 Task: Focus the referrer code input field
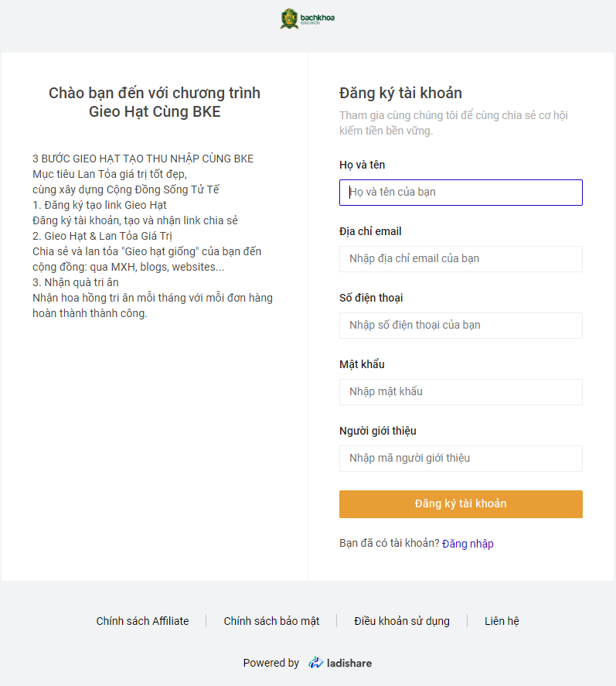pyautogui.click(x=461, y=459)
